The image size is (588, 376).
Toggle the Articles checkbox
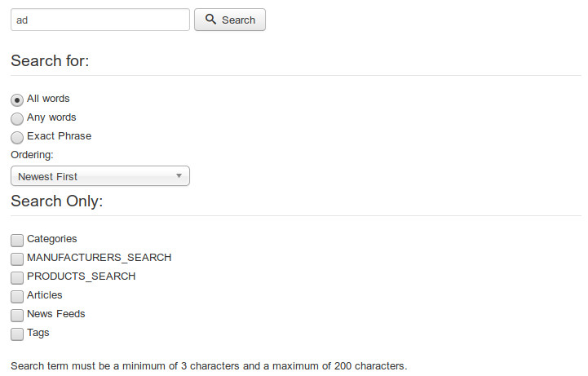[x=17, y=297]
